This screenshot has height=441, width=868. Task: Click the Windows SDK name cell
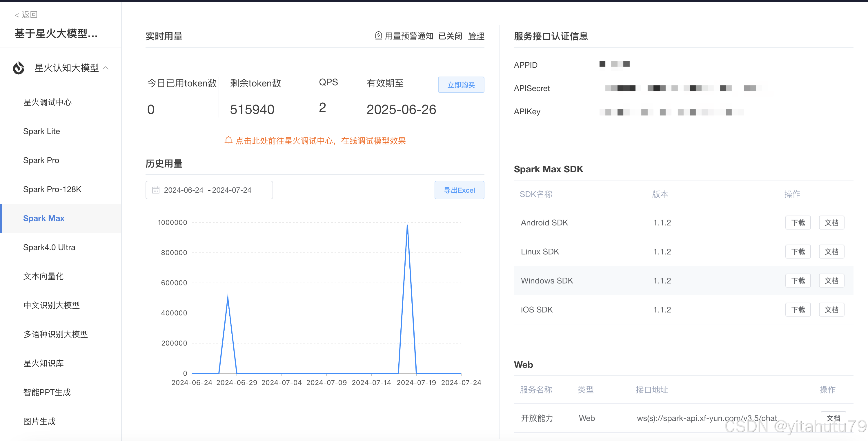[x=546, y=281]
